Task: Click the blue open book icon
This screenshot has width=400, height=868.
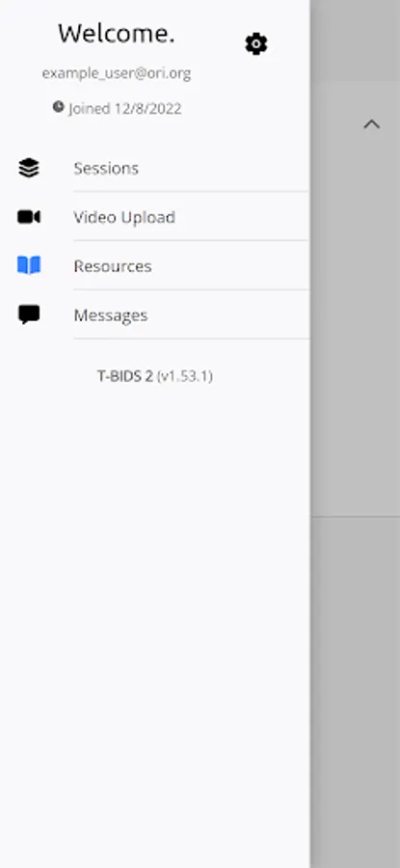Action: coord(29,266)
